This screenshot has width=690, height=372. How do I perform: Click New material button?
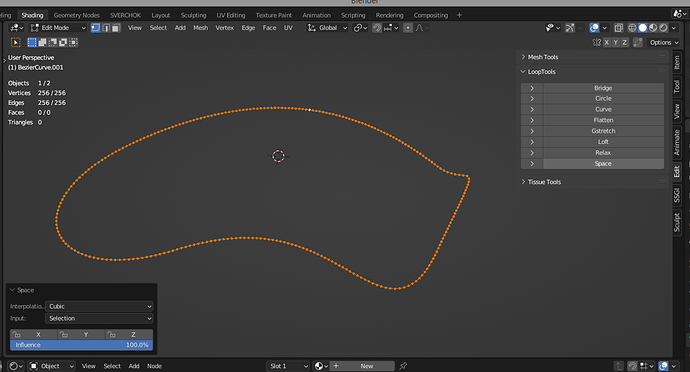click(362, 366)
